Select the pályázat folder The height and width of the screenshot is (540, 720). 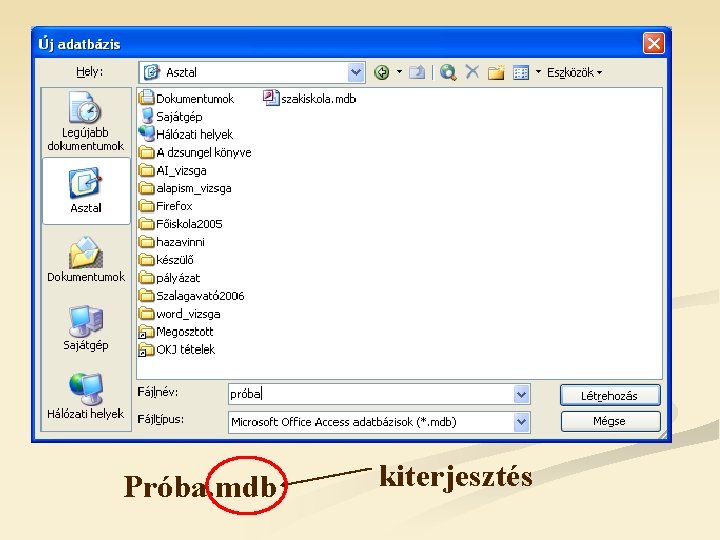[169, 278]
